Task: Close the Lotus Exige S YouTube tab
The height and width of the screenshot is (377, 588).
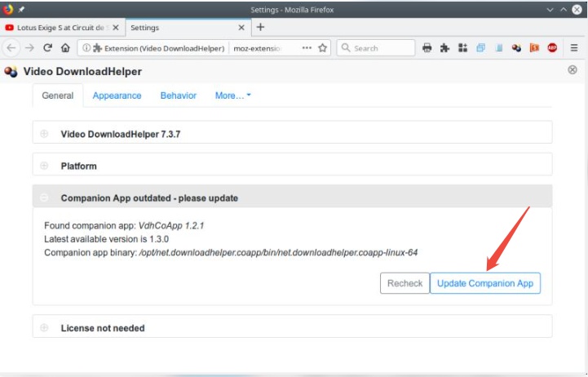Action: coord(116,28)
